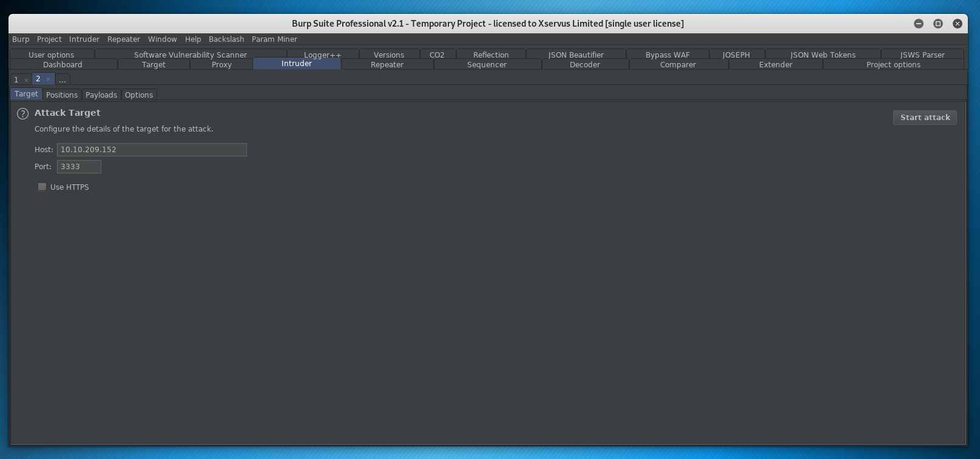
Task: Click the Port input field
Action: click(x=79, y=167)
